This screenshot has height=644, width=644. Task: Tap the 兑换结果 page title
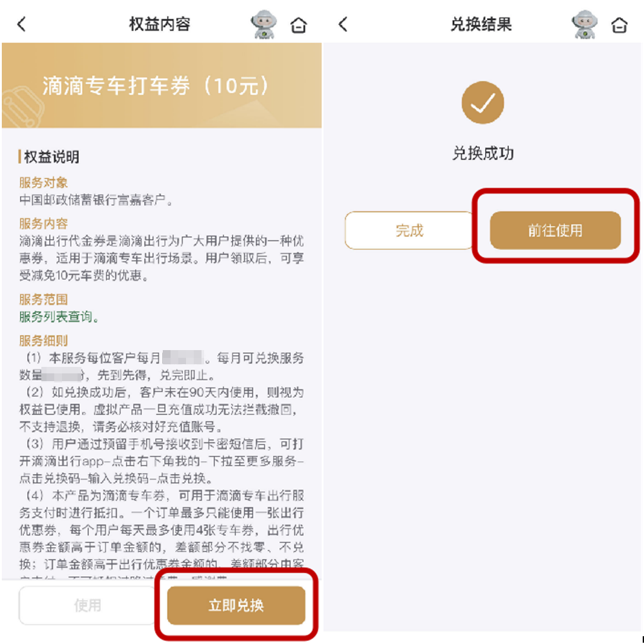(481, 25)
